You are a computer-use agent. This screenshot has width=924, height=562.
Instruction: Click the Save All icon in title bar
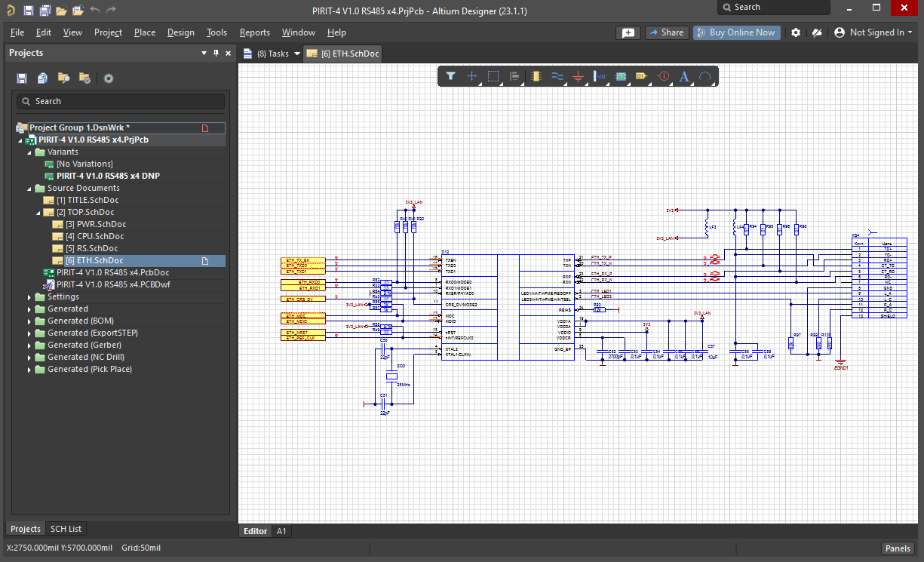click(x=45, y=11)
